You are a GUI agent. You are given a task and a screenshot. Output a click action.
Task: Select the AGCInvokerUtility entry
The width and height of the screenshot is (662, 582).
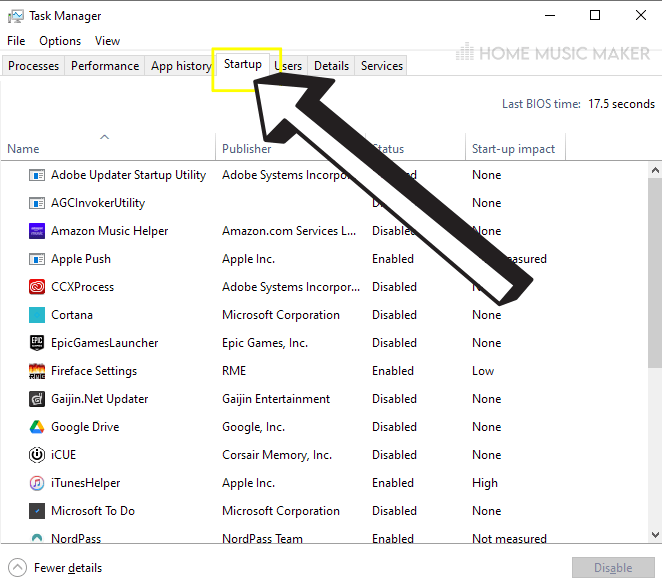(x=324, y=203)
